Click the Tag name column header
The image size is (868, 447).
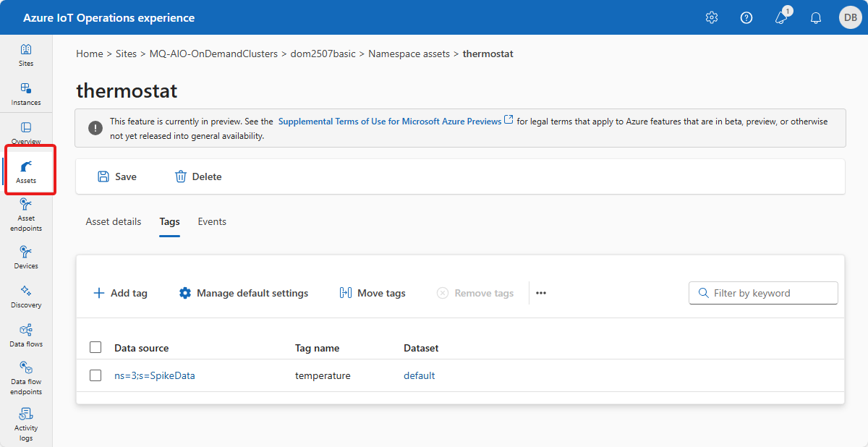pos(318,348)
